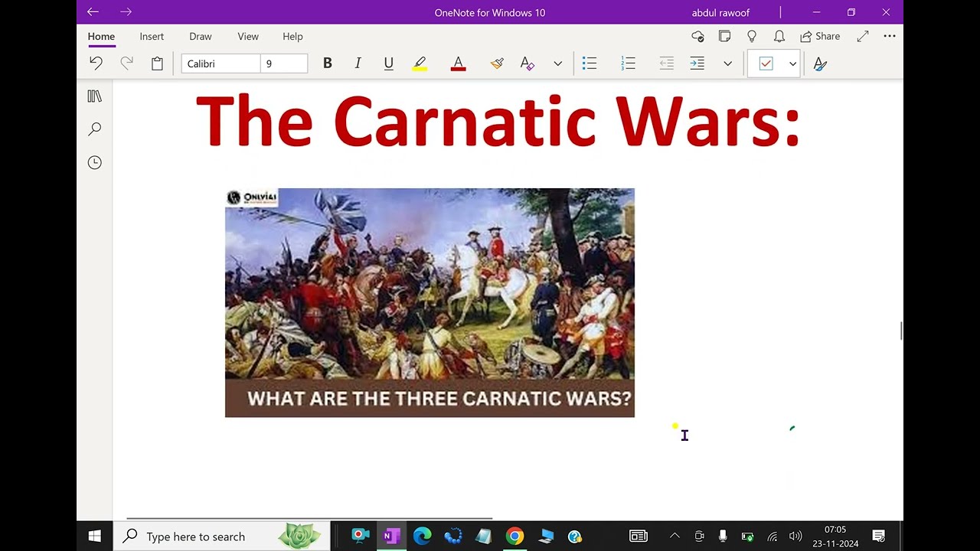Open the clock showing 07:05 23-11-2024
The image size is (980, 551).
click(835, 536)
